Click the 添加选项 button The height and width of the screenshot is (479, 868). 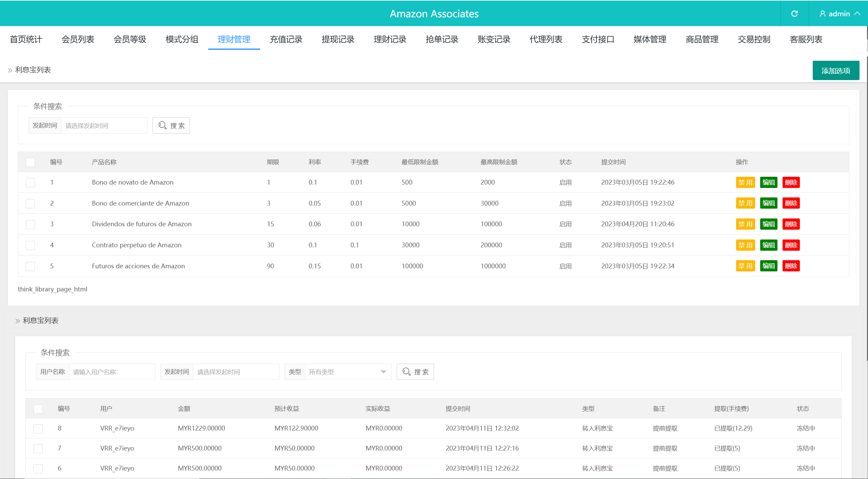point(835,71)
